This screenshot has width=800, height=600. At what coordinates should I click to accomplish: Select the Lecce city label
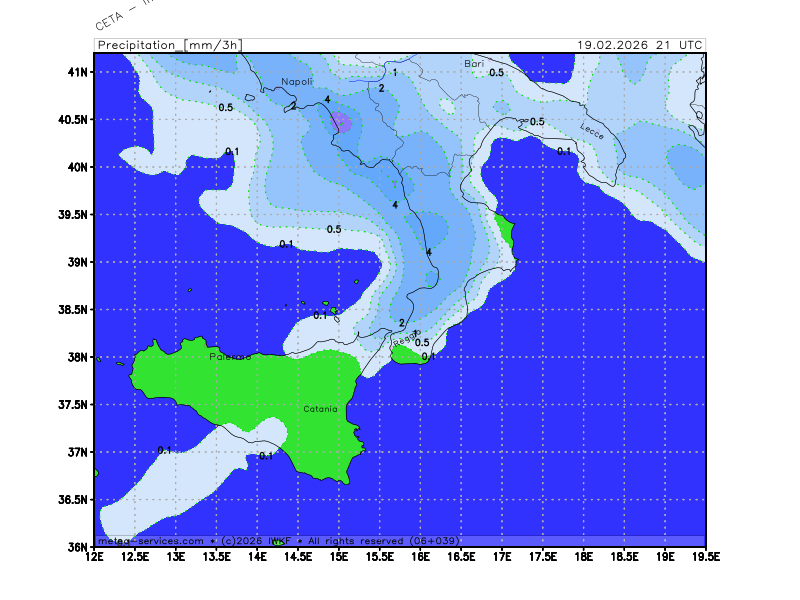click(593, 129)
